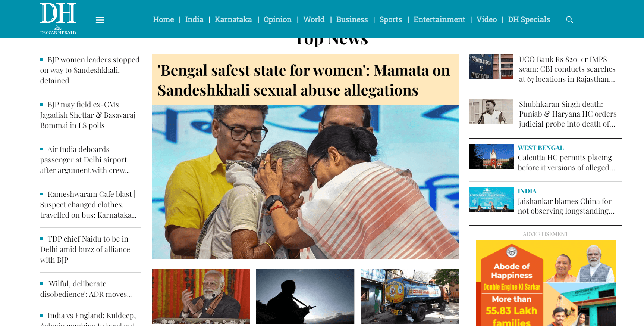Image resolution: width=644 pixels, height=326 pixels.
Task: Click the TDP chief Naidu article
Action: [x=85, y=249]
